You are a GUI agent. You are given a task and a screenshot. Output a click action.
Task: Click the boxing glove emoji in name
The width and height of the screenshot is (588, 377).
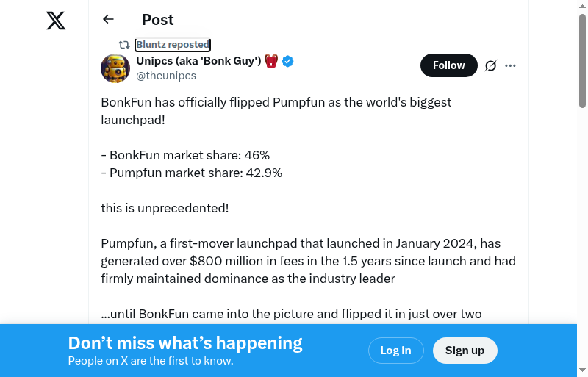(x=271, y=61)
